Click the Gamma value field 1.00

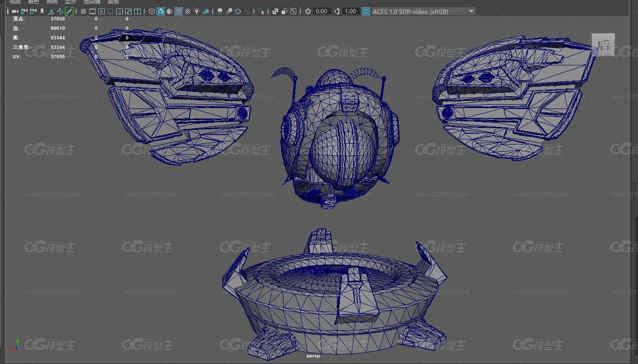coord(350,11)
